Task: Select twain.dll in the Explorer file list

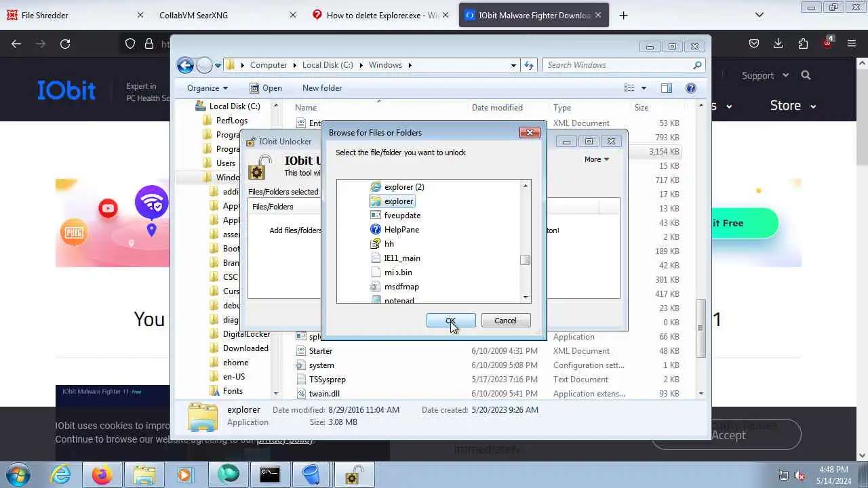Action: (324, 394)
